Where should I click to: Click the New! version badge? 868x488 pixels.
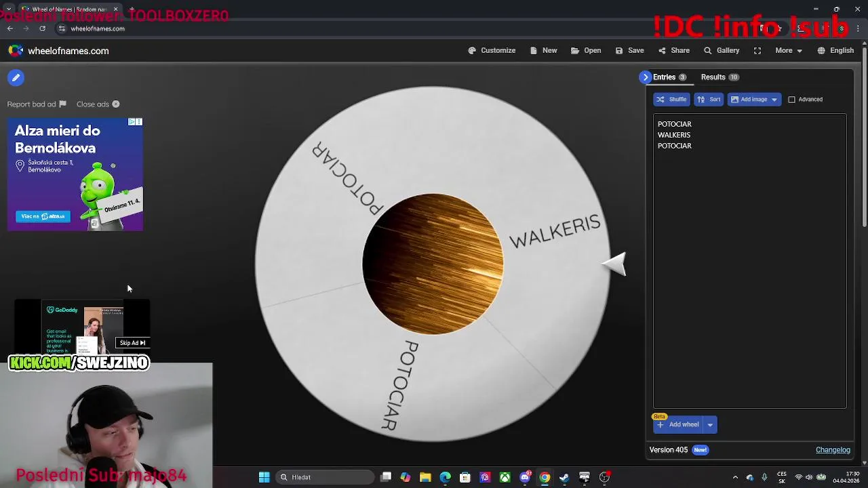point(700,450)
